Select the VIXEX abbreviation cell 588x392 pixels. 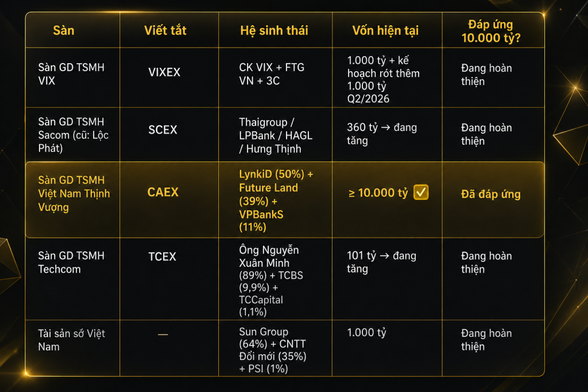click(x=164, y=72)
